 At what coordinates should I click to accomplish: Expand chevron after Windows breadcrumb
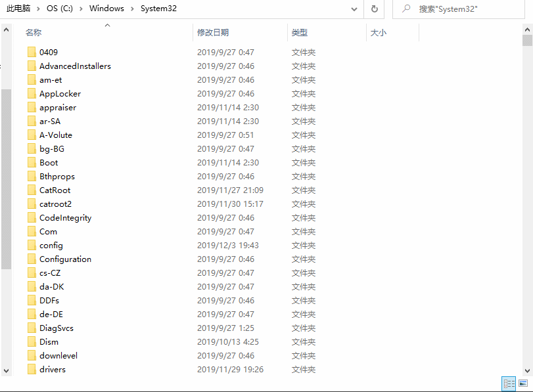[132, 9]
